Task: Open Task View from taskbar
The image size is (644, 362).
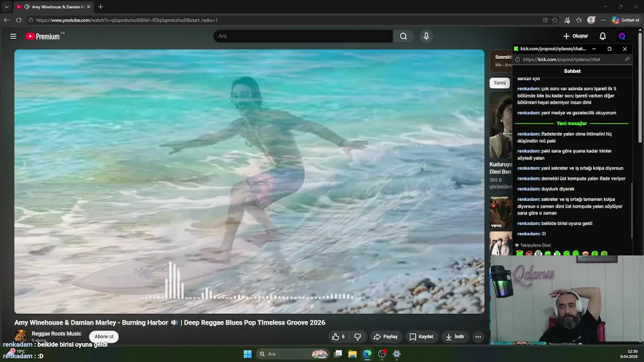Action: 338,354
